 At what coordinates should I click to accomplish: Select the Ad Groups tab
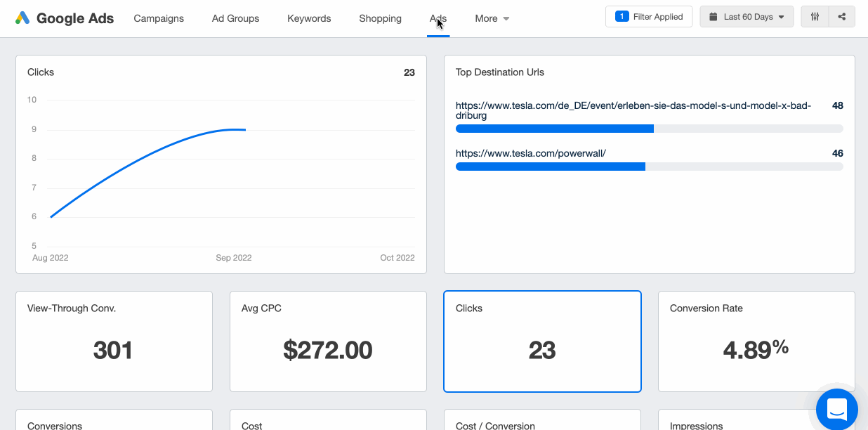point(235,18)
